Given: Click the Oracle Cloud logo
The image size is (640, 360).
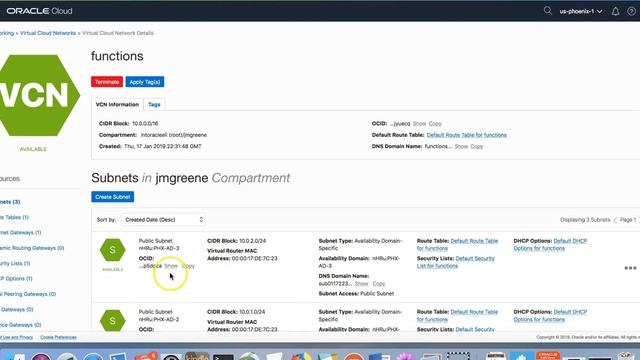Looking at the screenshot, I should click(39, 11).
